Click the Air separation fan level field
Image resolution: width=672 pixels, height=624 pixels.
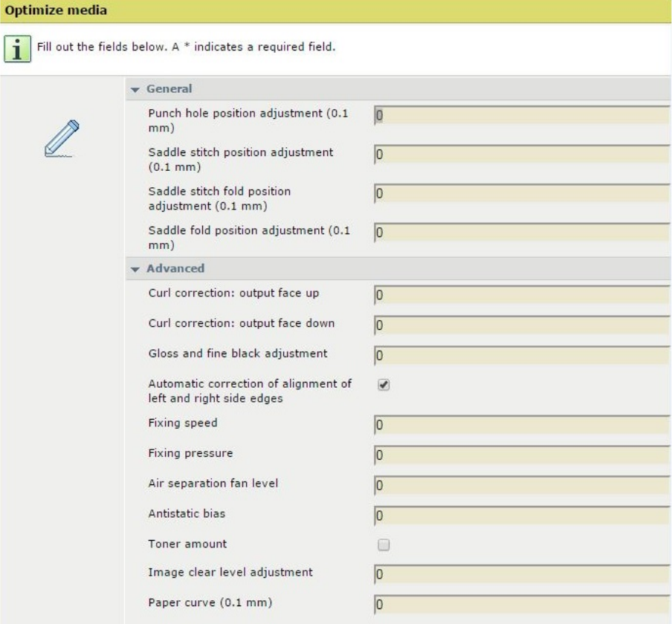tap(520, 486)
